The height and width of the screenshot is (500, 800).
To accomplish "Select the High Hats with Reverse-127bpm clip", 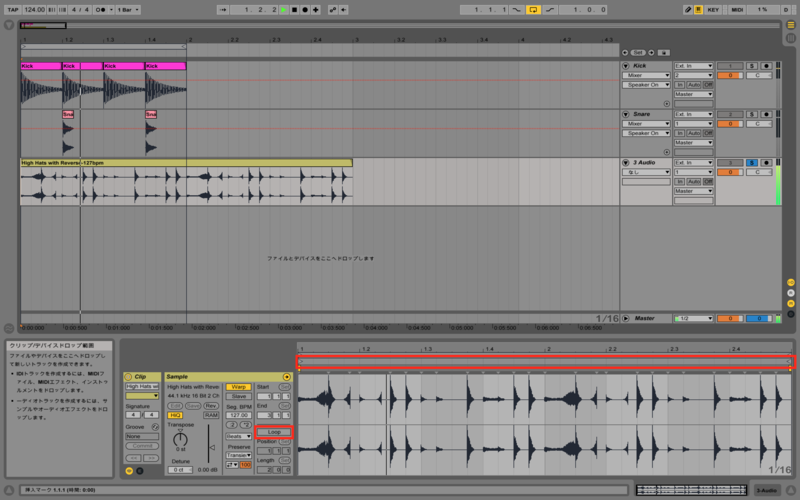I will coord(186,163).
